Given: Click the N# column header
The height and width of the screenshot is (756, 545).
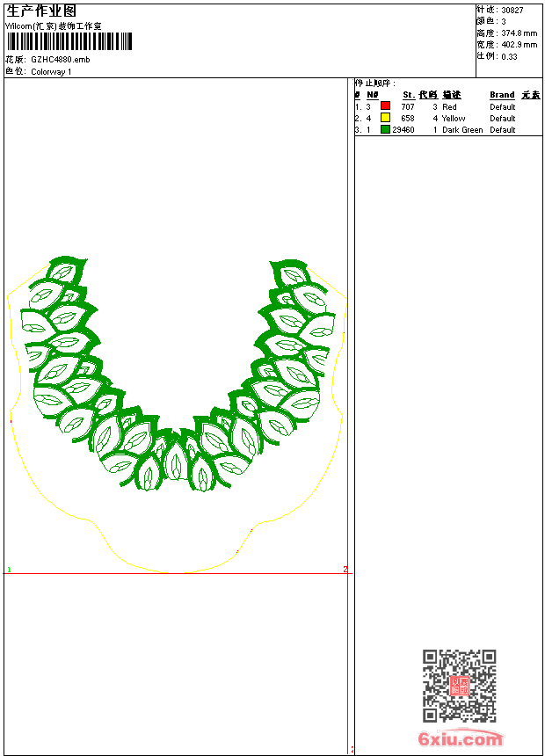Looking at the screenshot, I should pyautogui.click(x=373, y=95).
